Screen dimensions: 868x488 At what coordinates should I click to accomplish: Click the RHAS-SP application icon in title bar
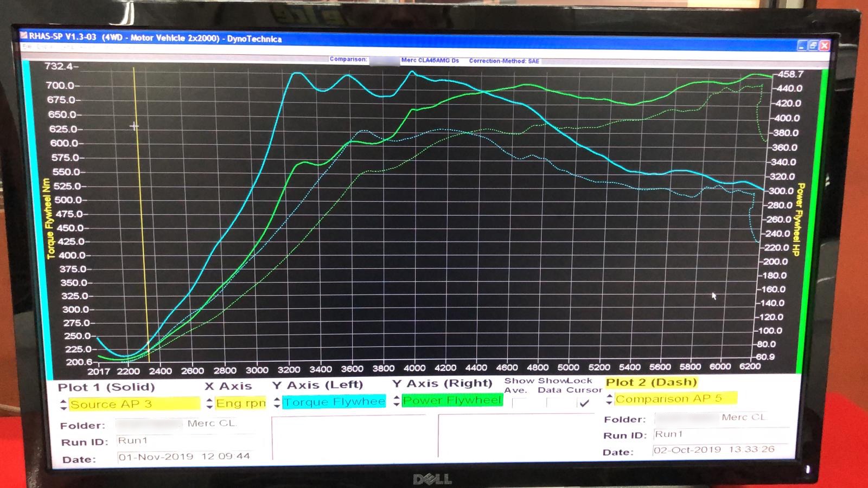(x=24, y=36)
